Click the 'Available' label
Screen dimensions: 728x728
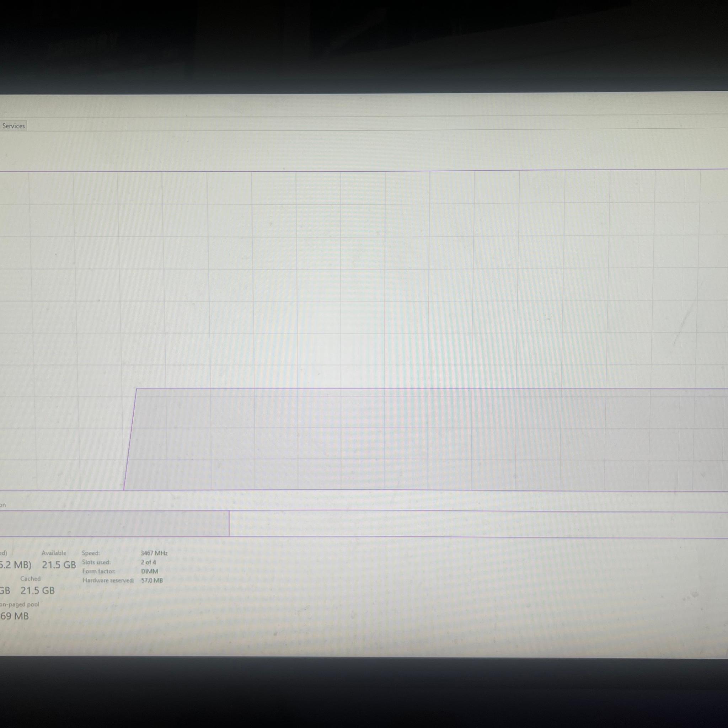pyautogui.click(x=54, y=553)
